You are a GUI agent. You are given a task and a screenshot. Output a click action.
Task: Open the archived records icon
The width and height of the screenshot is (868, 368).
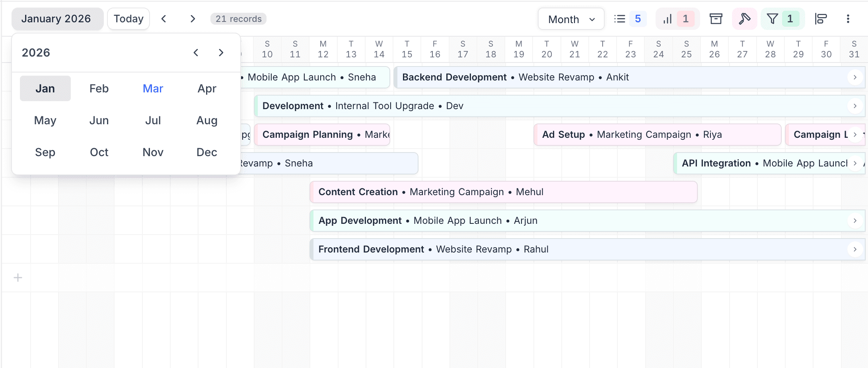pos(716,18)
